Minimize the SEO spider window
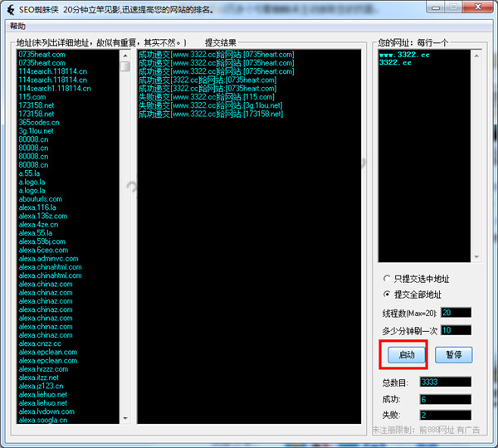This screenshot has width=498, height=448. tap(436, 7)
